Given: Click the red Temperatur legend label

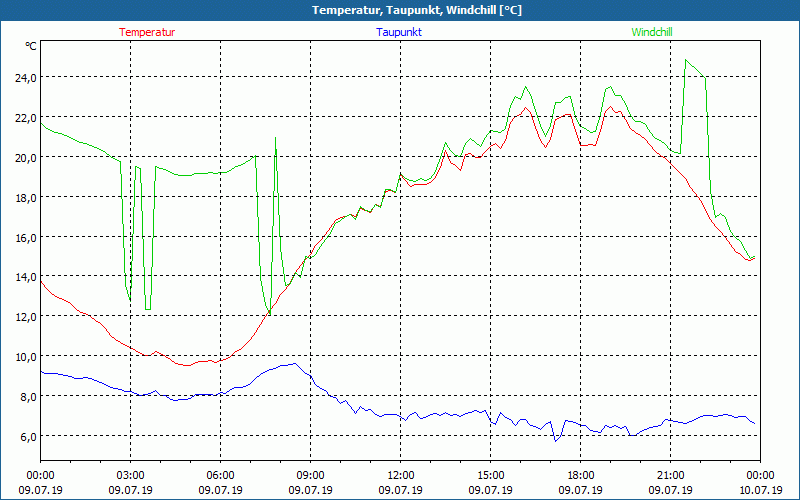Looking at the screenshot, I should [x=147, y=32].
